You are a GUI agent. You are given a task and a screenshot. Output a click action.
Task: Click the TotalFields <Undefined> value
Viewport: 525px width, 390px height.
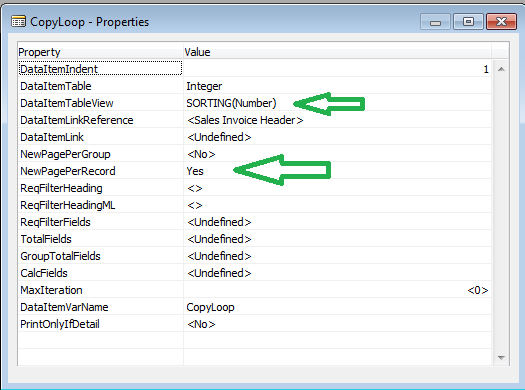pyautogui.click(x=219, y=239)
